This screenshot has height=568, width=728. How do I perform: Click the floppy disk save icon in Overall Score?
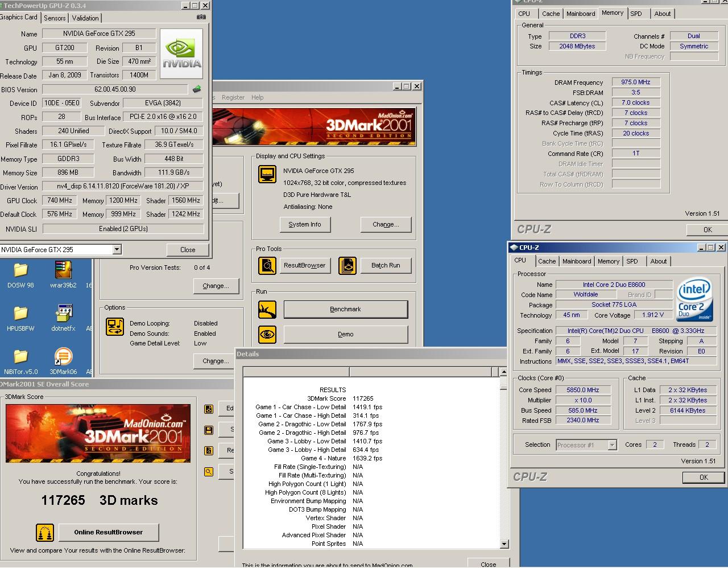[209, 430]
